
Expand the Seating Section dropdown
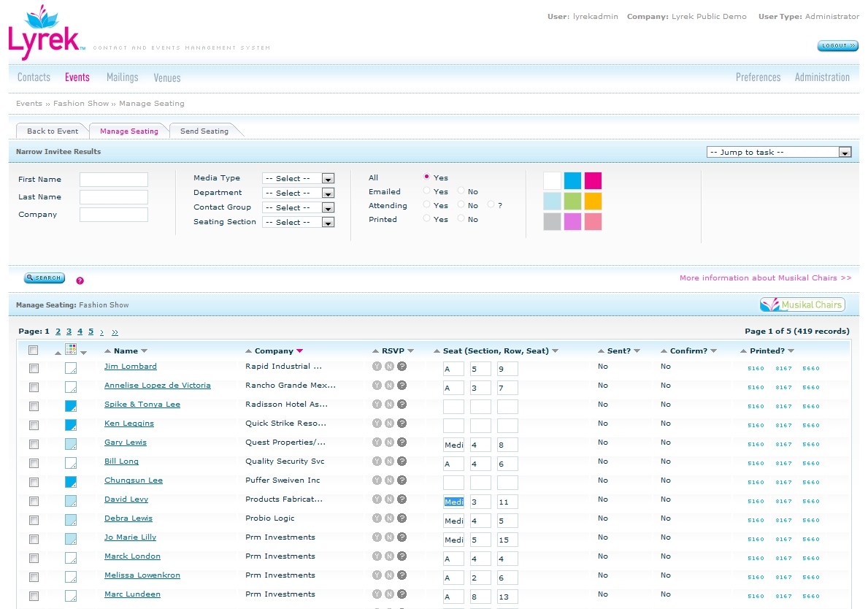[x=328, y=223]
